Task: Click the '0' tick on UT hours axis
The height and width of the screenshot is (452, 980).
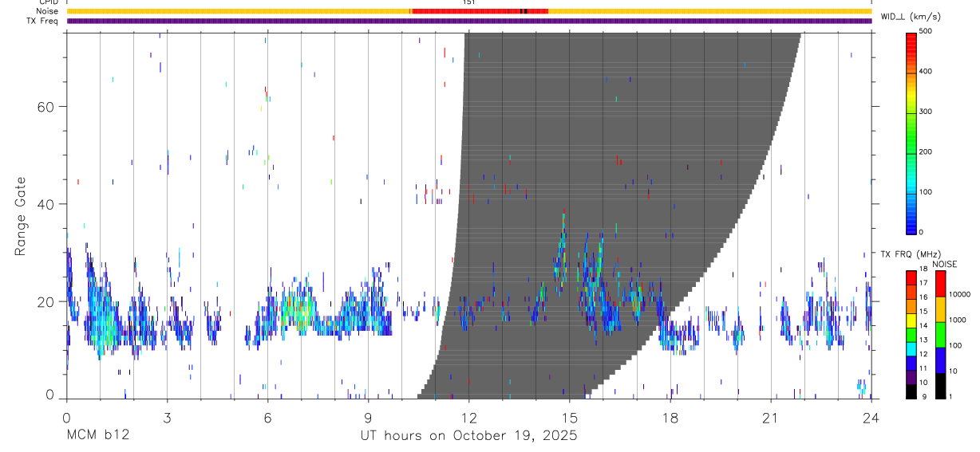Action: click(x=67, y=418)
